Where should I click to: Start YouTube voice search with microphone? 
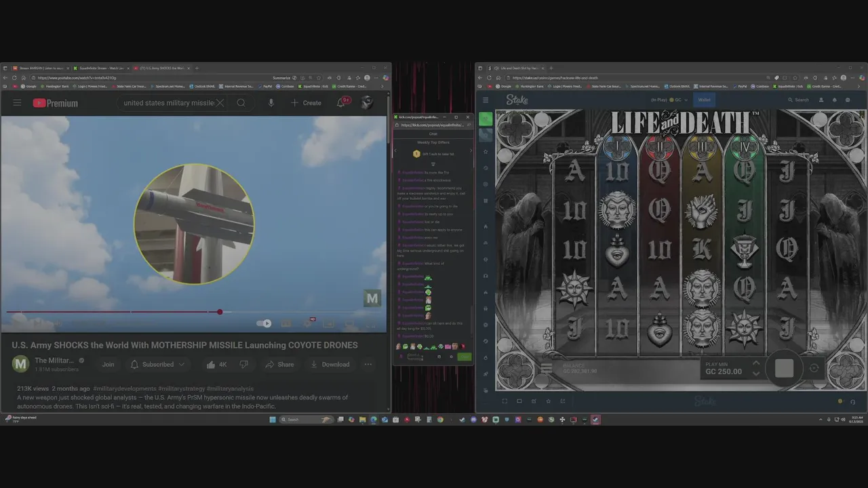click(x=271, y=103)
